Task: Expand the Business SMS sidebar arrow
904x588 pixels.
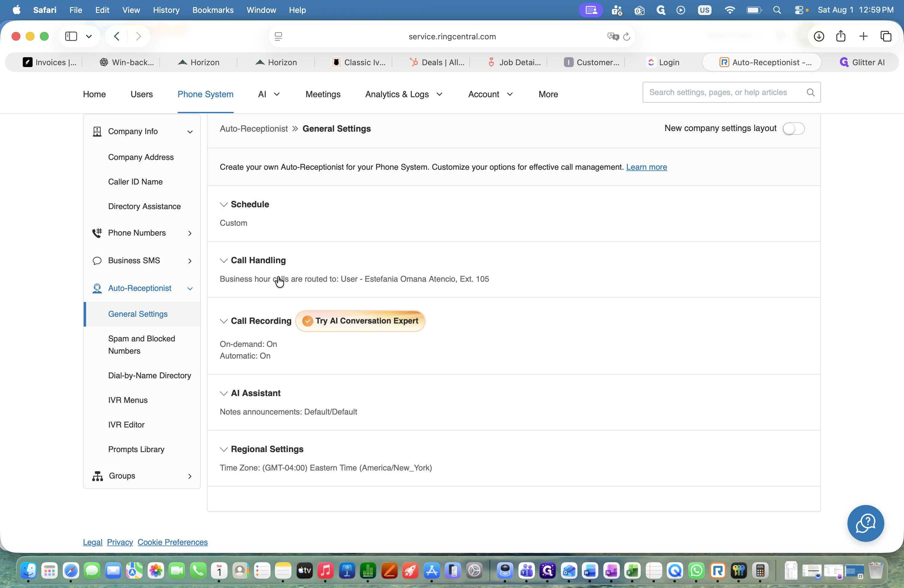Action: pyautogui.click(x=190, y=261)
